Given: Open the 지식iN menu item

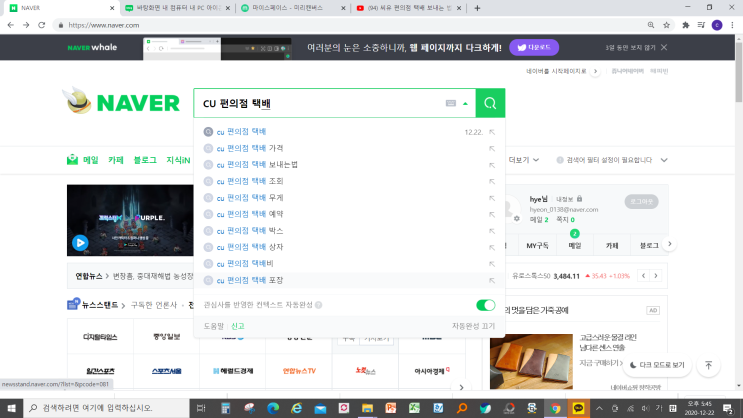Looking at the screenshot, I should (178, 160).
